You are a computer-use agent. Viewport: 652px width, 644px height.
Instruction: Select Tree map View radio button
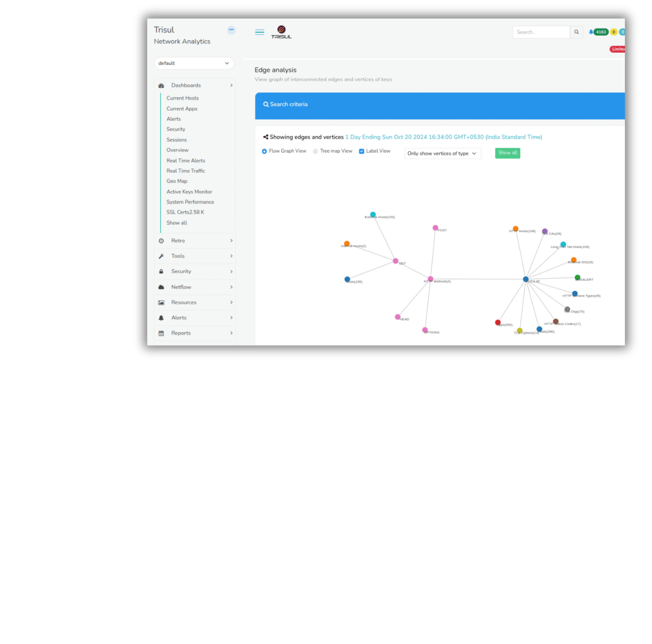click(317, 151)
